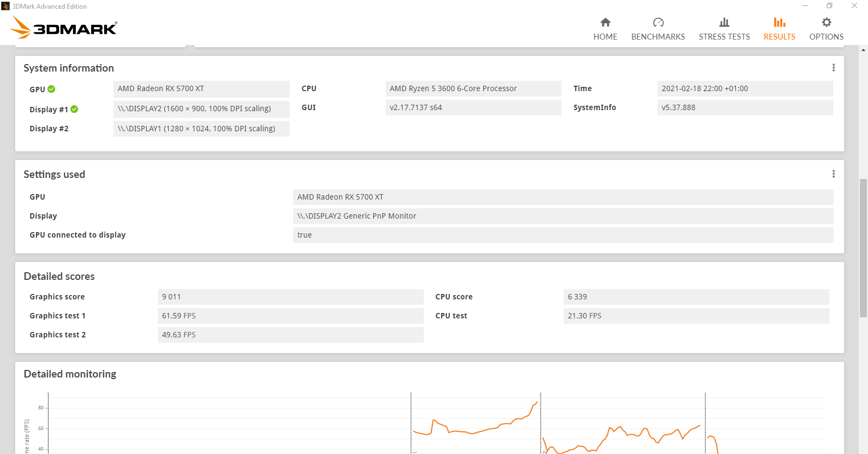Restore down the 3DMark window

829,6
